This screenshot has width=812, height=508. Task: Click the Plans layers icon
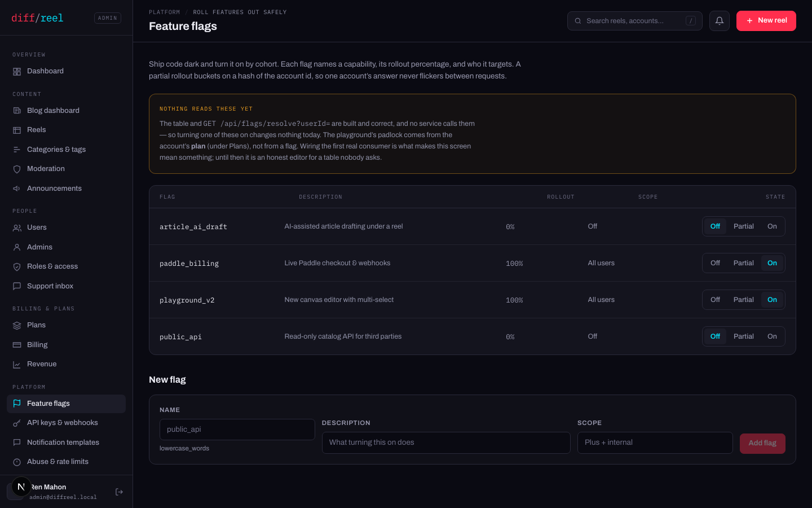17,326
